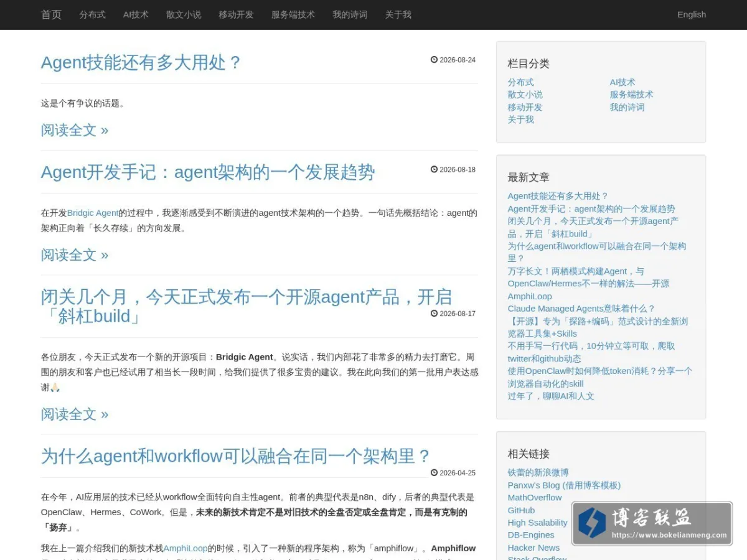Open recent post 过年了，聊聊AI和人文
This screenshot has width=747, height=560.
(x=551, y=396)
